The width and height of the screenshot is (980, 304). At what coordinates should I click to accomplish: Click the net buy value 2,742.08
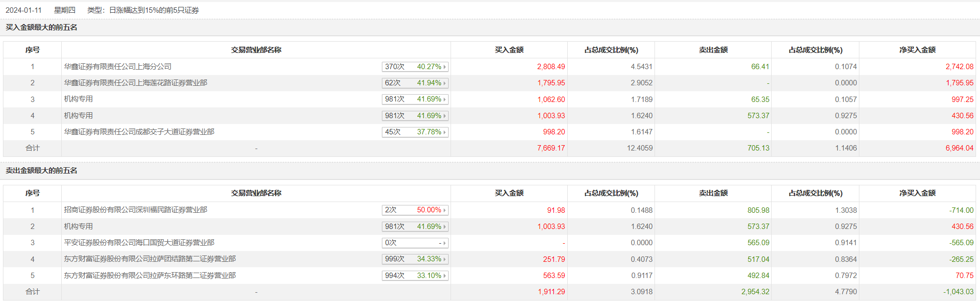coord(959,67)
